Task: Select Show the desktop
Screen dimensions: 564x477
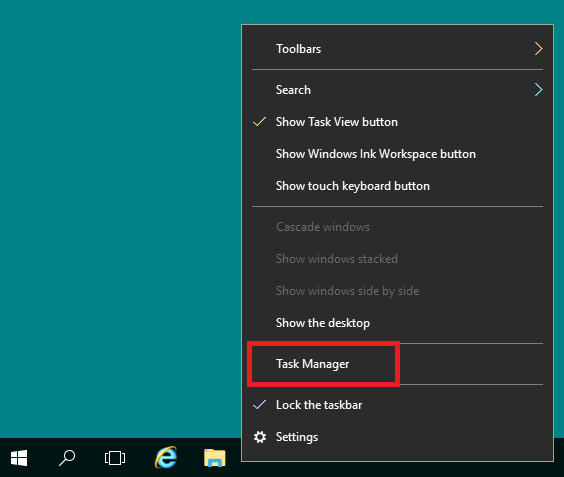Action: (x=397, y=323)
